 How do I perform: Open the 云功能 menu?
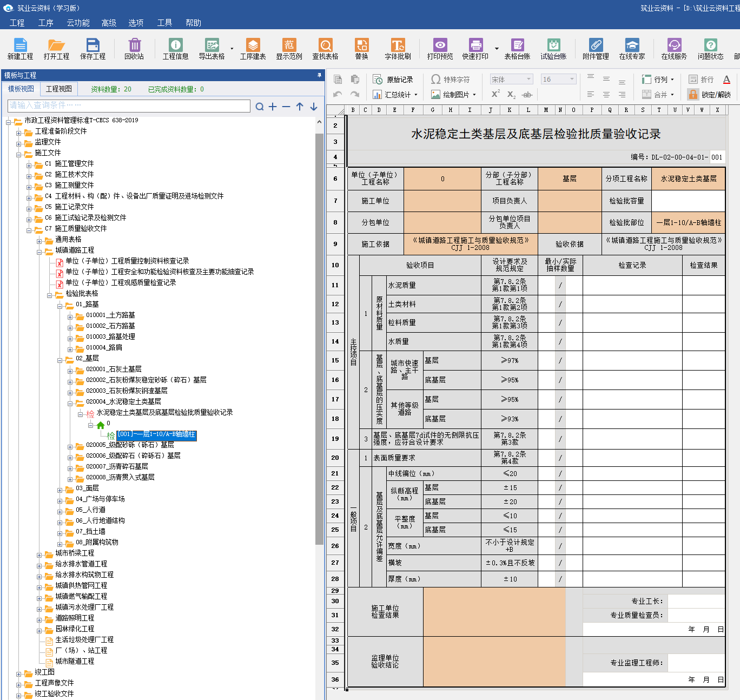[x=78, y=23]
